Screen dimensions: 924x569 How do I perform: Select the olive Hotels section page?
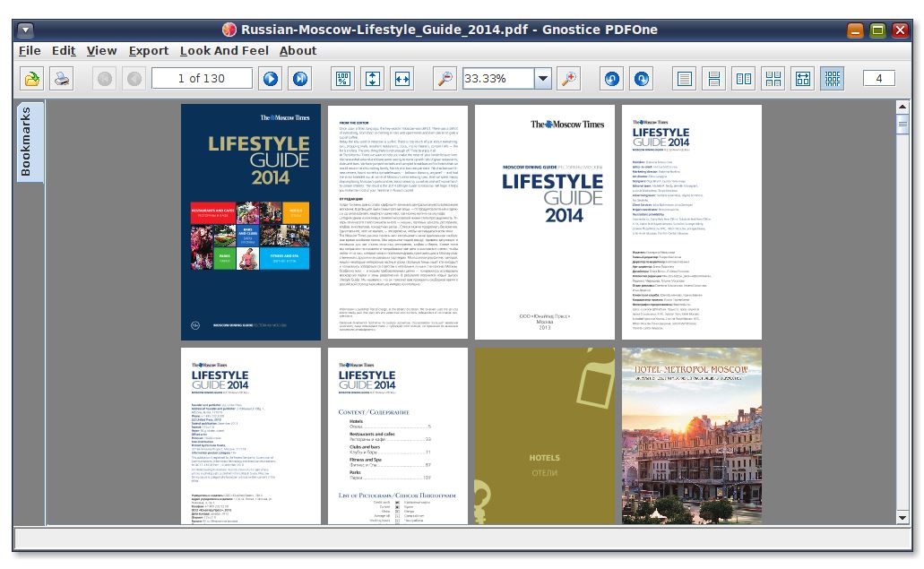pos(545,435)
